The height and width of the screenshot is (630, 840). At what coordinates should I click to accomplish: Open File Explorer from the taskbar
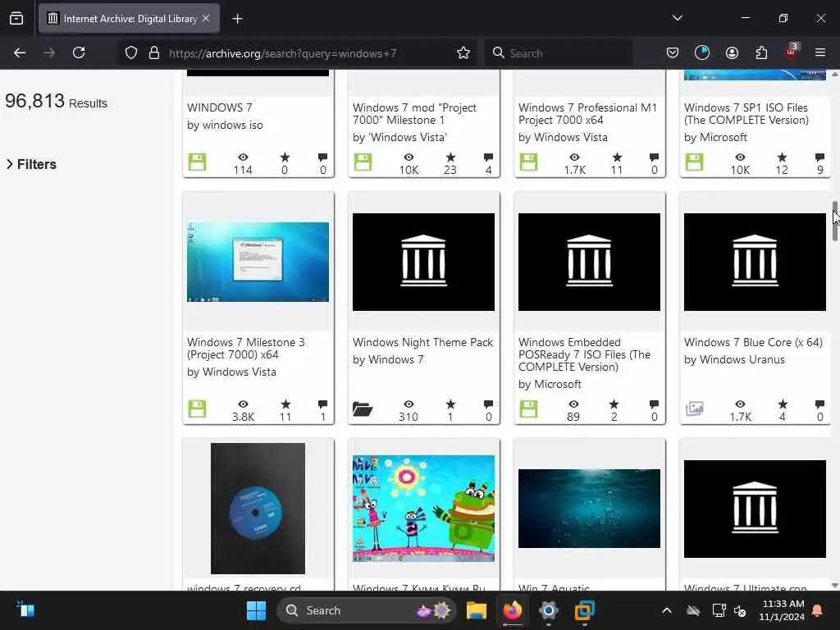(476, 610)
